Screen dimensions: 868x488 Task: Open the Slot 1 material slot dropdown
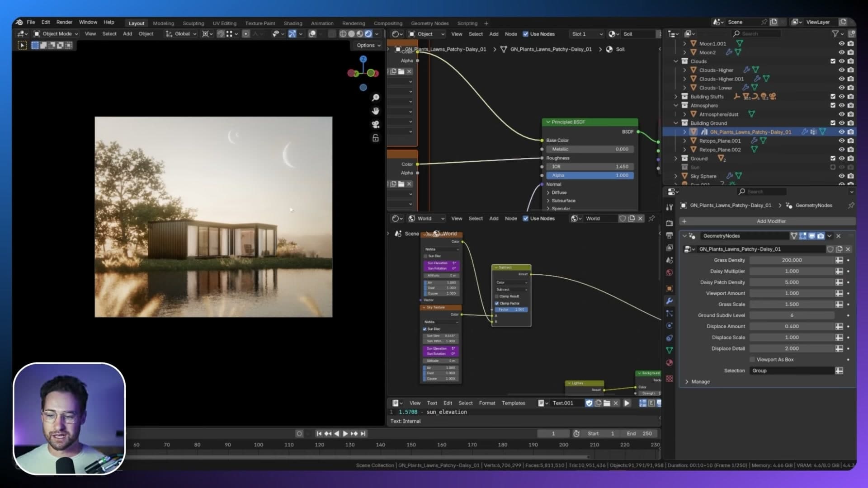[587, 34]
